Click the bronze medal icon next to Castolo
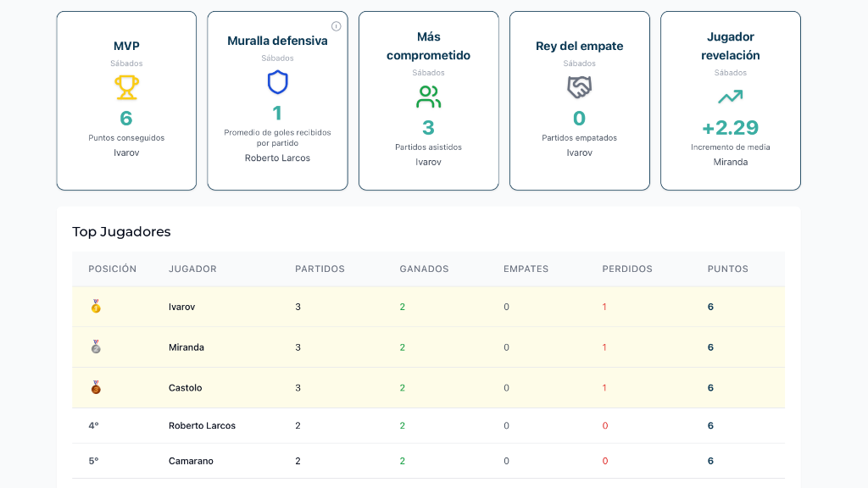Image resolution: width=868 pixels, height=488 pixels. (x=96, y=387)
